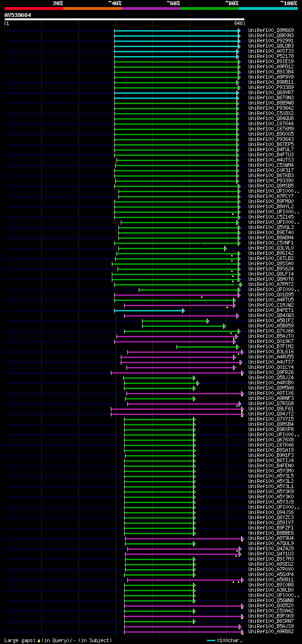This screenshot has height=644, width=302.
Task: Open hit UniRef100_A0ST33
Action: [x=271, y=51]
